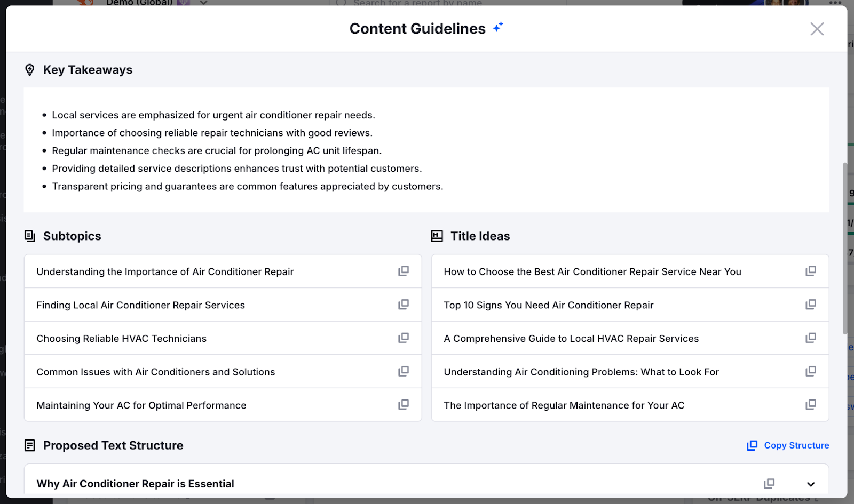Click the sparkle icon next to Content Guidelines
854x504 pixels.
pos(497,26)
